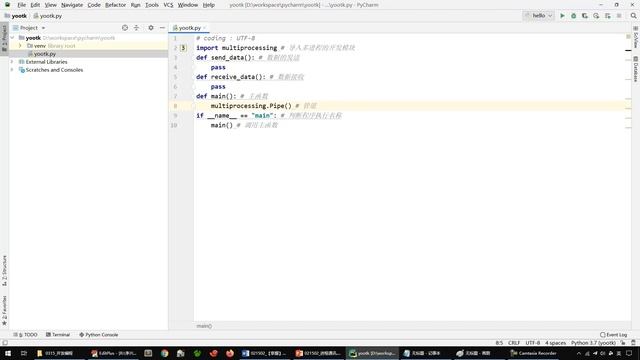Click yootk.py breadcrumb in navigation bar
The height and width of the screenshot is (360, 640).
click(x=48, y=16)
